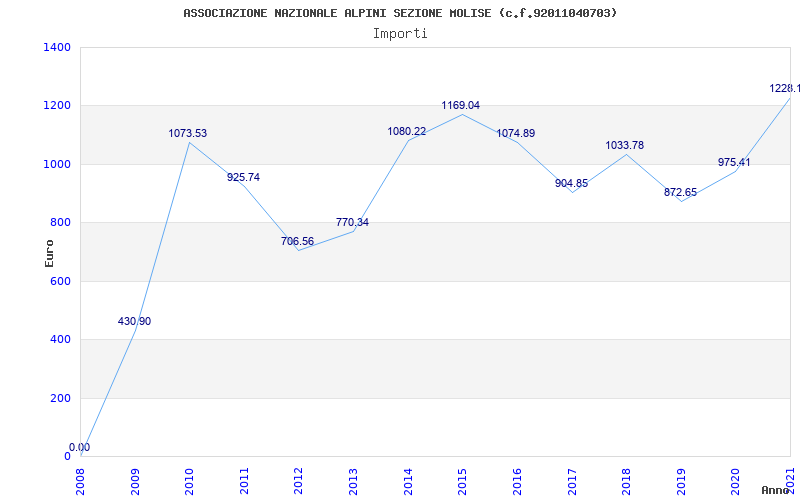Click the 2020 year axis label
The height and width of the screenshot is (500, 800).
(x=736, y=482)
